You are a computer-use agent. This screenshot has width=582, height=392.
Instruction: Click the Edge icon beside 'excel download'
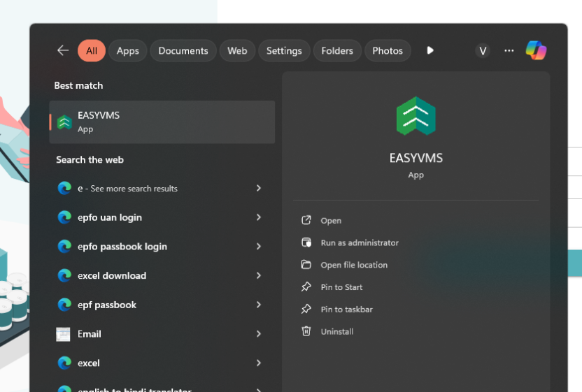pyautogui.click(x=64, y=275)
